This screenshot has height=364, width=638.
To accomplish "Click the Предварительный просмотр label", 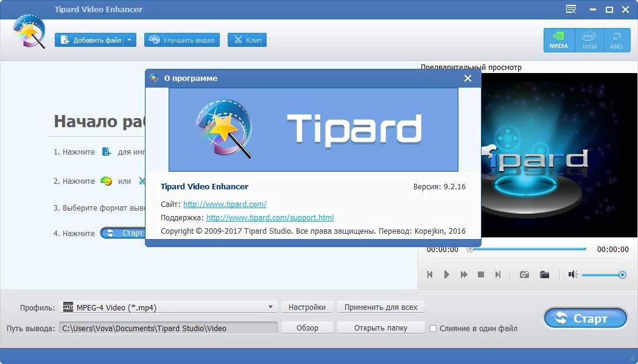I will [x=471, y=68].
